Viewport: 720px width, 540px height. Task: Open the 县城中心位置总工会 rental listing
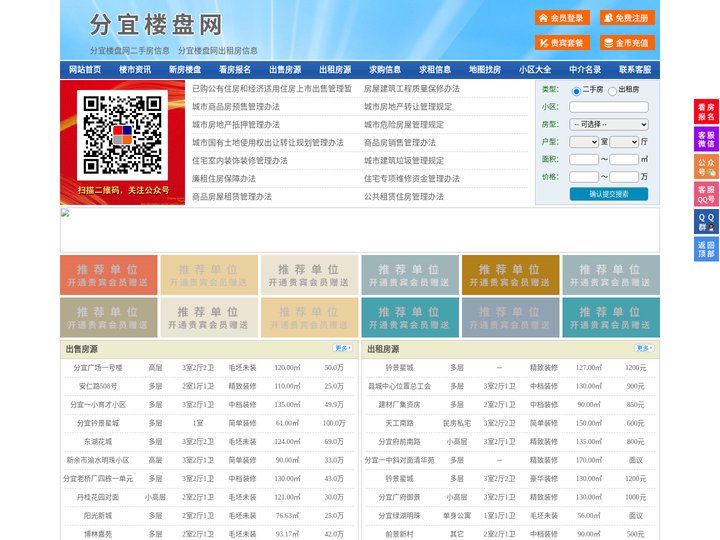[x=399, y=386]
